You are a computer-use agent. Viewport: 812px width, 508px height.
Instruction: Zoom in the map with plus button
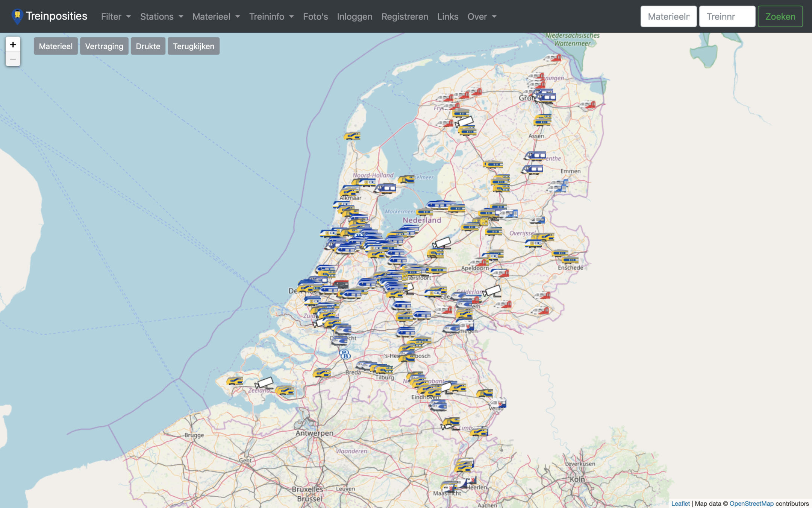(13, 45)
